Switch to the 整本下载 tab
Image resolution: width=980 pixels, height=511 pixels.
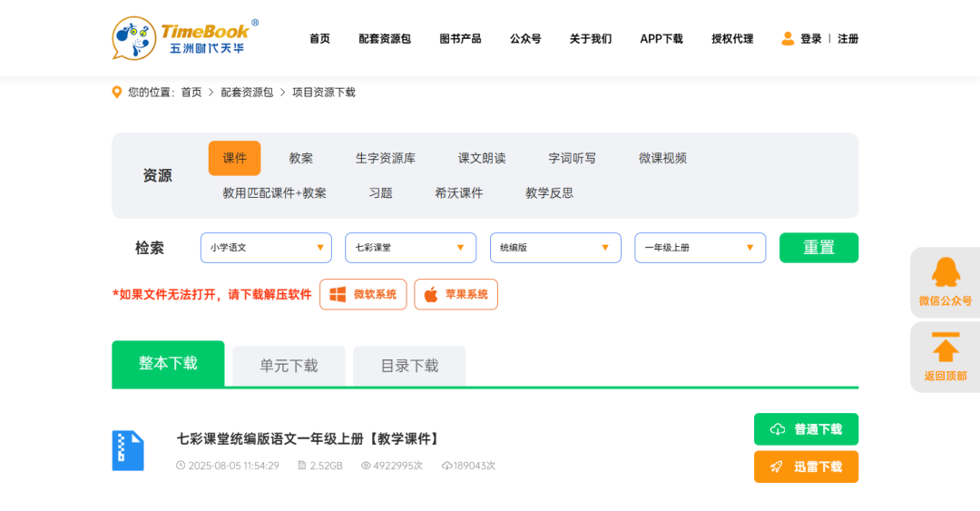168,363
